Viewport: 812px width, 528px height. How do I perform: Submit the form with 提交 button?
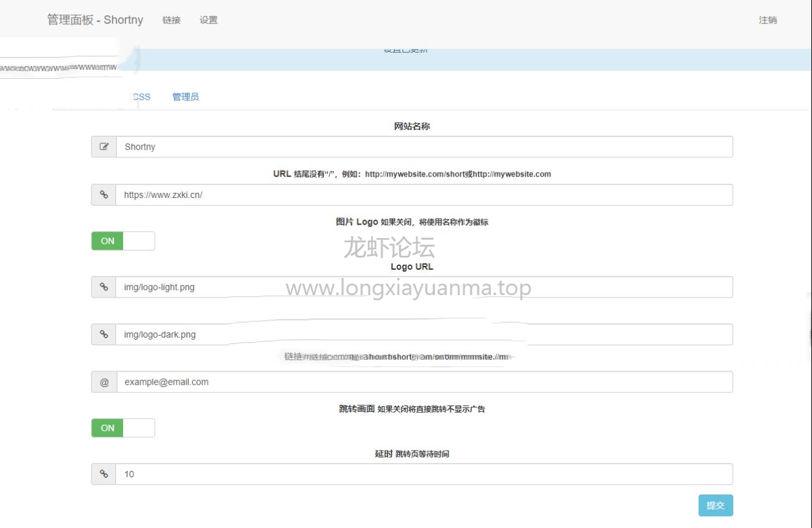pyautogui.click(x=716, y=505)
